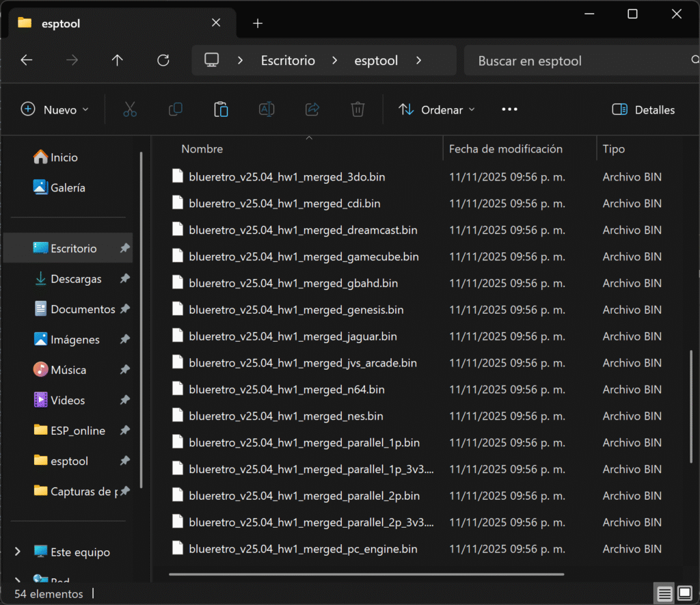700x605 pixels.
Task: Open a new tab with plus button
Action: point(258,23)
